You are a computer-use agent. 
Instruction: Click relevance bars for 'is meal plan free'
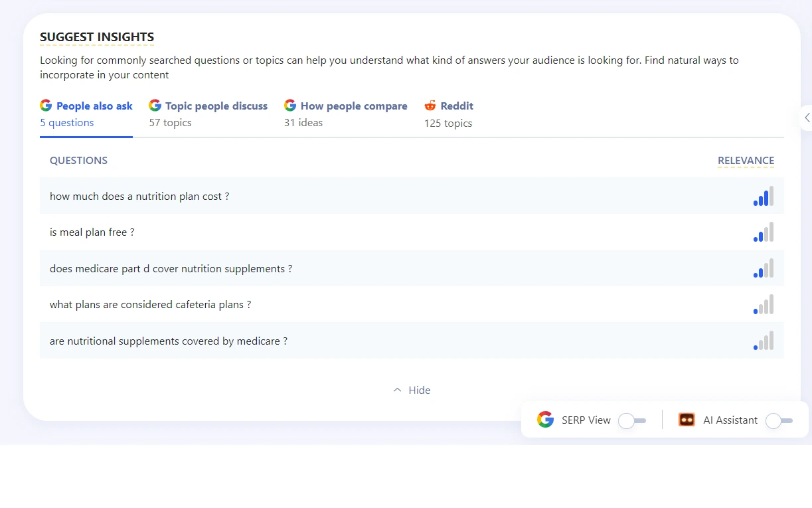click(763, 232)
